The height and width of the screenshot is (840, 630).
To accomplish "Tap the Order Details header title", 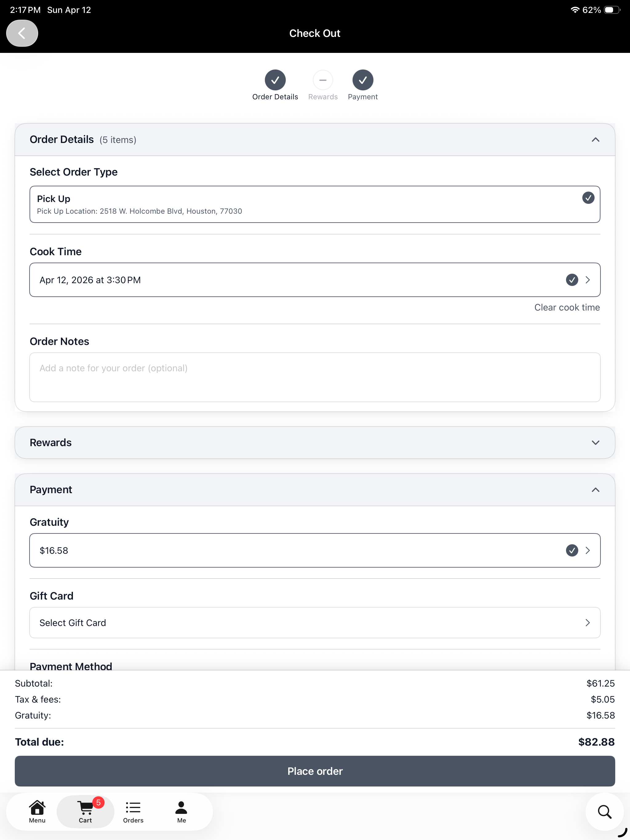I will click(x=62, y=140).
